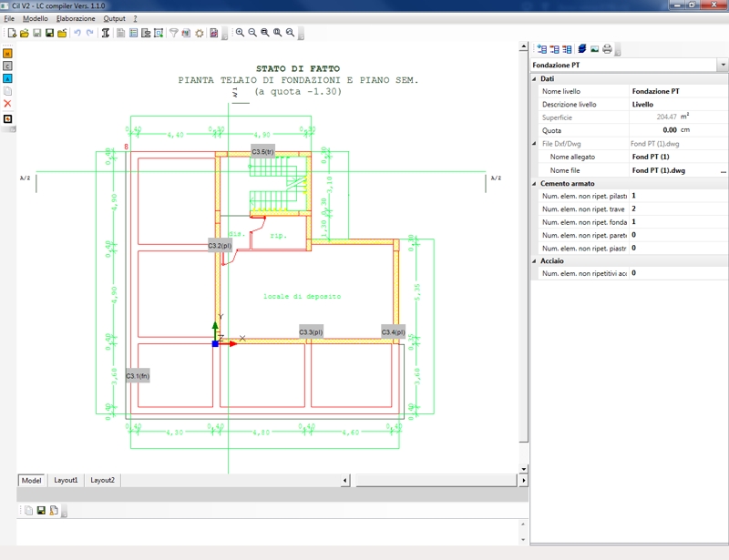Click the red X delete icon
Image resolution: width=729 pixels, height=560 pixels.
coord(8,104)
